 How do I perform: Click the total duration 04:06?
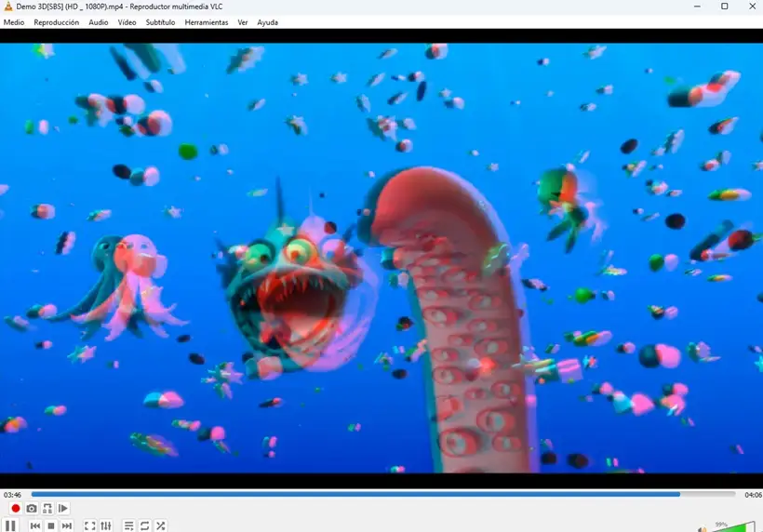point(753,495)
